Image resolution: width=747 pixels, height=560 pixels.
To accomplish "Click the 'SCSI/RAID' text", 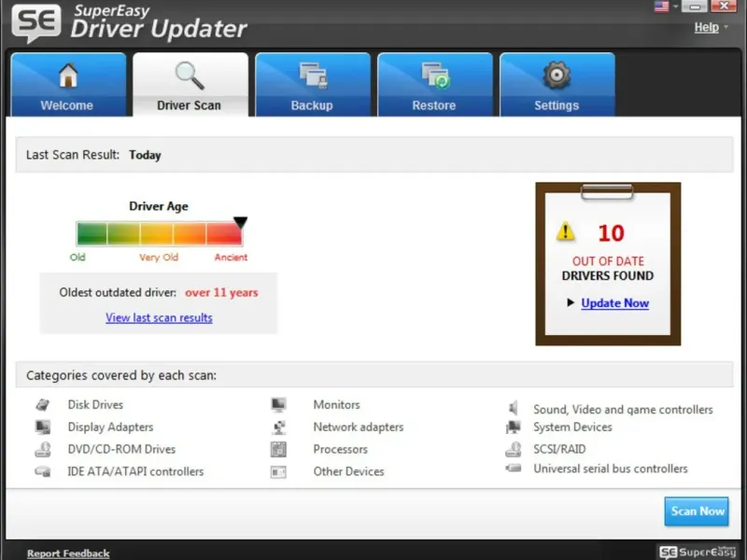I will (x=559, y=449).
